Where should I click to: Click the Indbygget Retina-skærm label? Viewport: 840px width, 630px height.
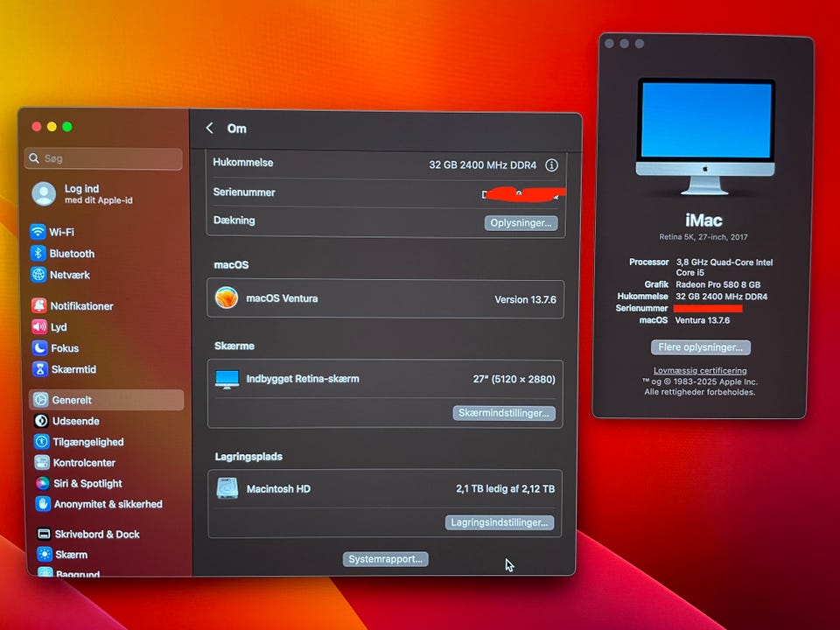(x=303, y=379)
